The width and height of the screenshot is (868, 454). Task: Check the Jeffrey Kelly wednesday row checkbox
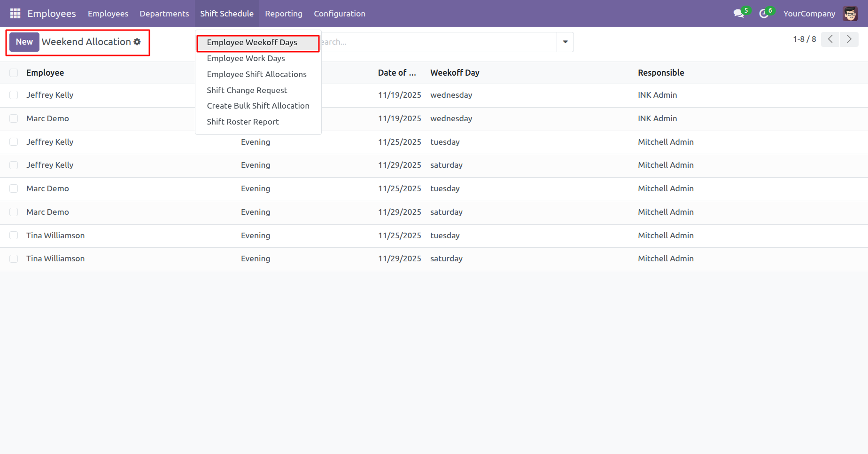tap(14, 95)
